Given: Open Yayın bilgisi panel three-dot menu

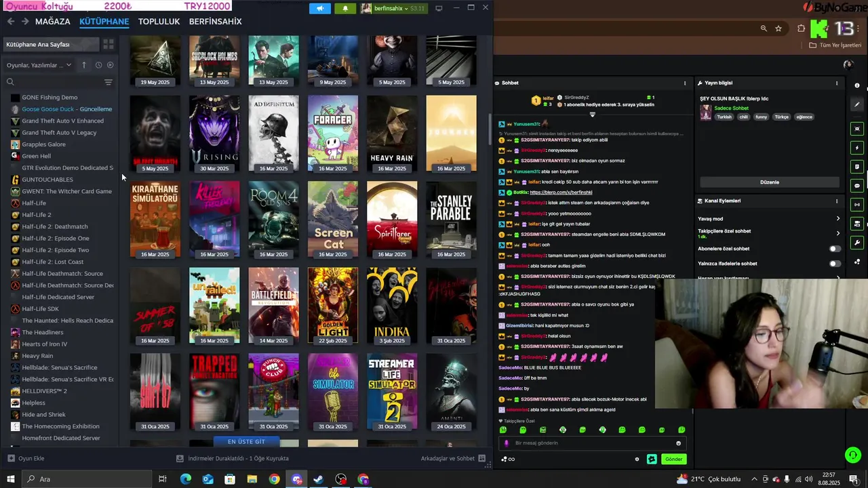Looking at the screenshot, I should [x=837, y=83].
